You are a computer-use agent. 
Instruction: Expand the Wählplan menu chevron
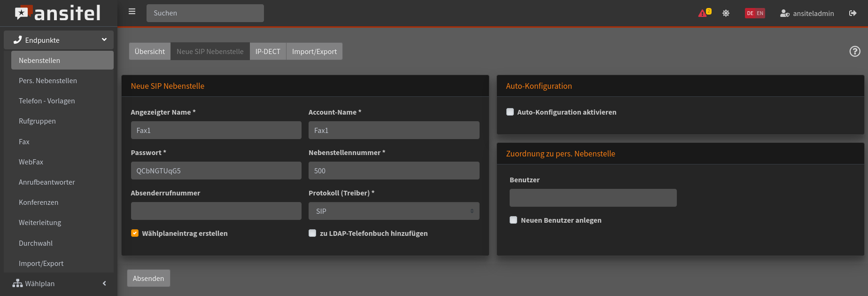pos(104,283)
